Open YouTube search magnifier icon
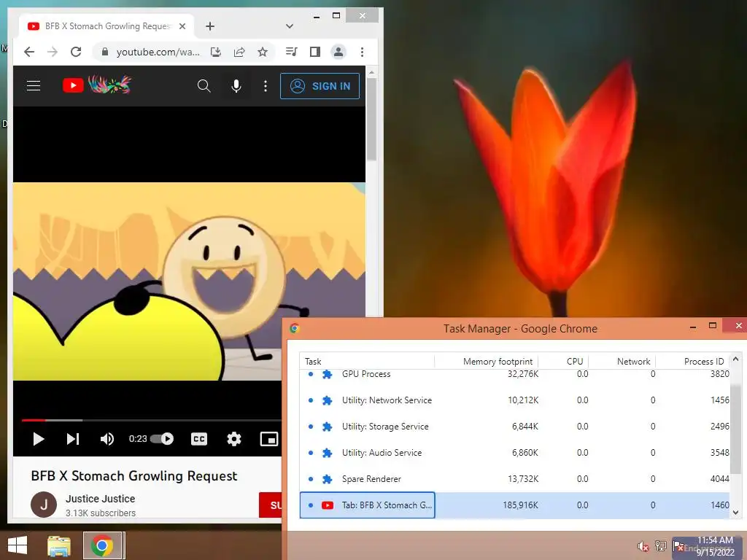This screenshot has width=747, height=560. pyautogui.click(x=204, y=86)
